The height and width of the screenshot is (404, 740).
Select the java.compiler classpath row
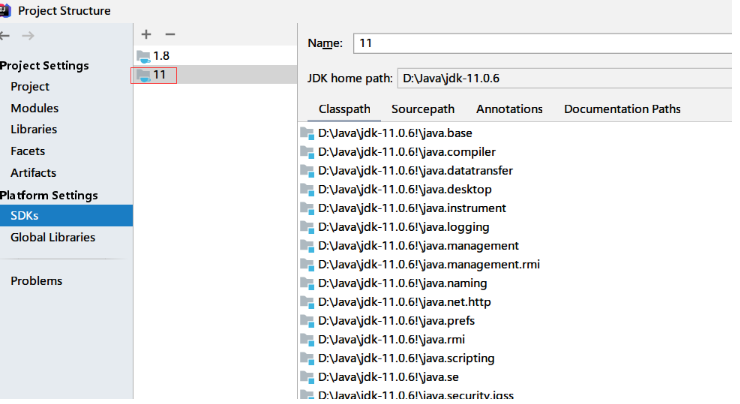[x=516, y=152]
